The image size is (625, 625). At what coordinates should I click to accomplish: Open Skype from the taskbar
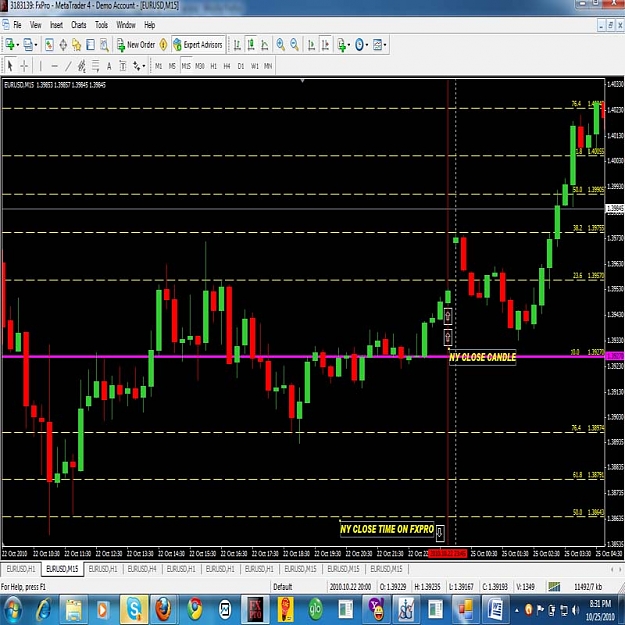coord(134,609)
